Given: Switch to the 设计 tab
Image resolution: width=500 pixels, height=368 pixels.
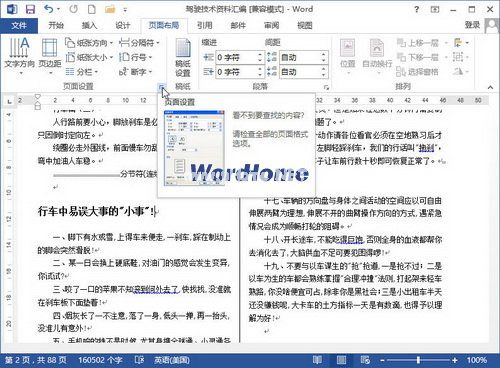Looking at the screenshot, I should click(x=123, y=25).
